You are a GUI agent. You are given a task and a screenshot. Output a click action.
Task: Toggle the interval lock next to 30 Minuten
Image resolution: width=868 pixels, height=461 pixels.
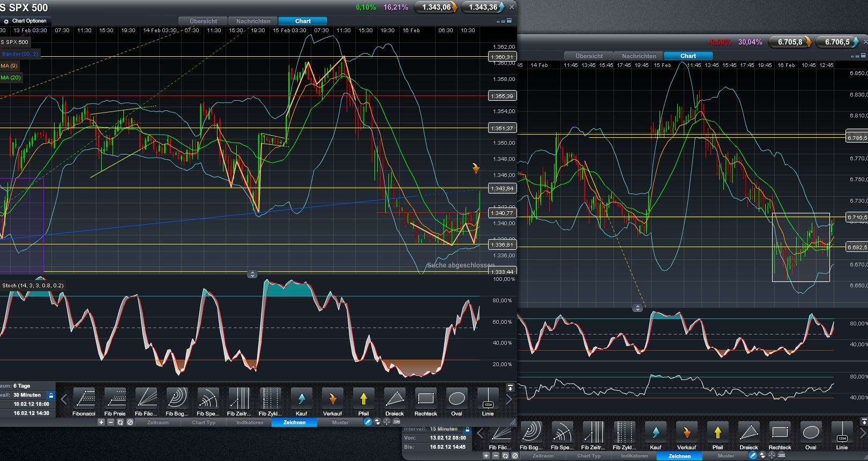point(51,395)
